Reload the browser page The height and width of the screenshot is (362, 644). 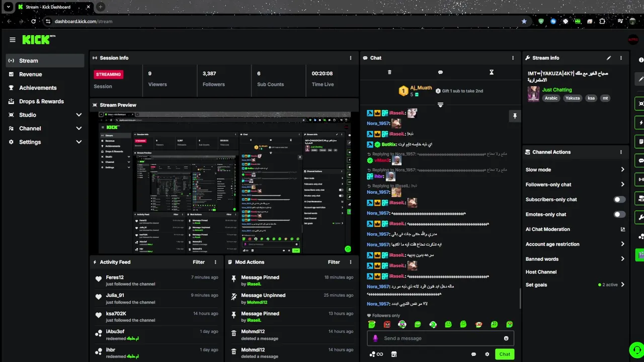[x=34, y=21]
